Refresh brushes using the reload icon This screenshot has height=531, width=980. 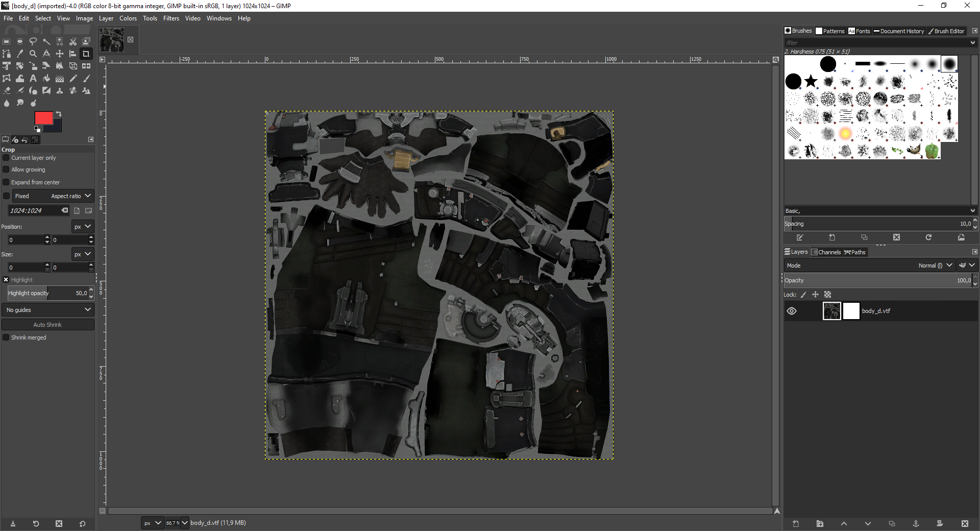point(928,237)
